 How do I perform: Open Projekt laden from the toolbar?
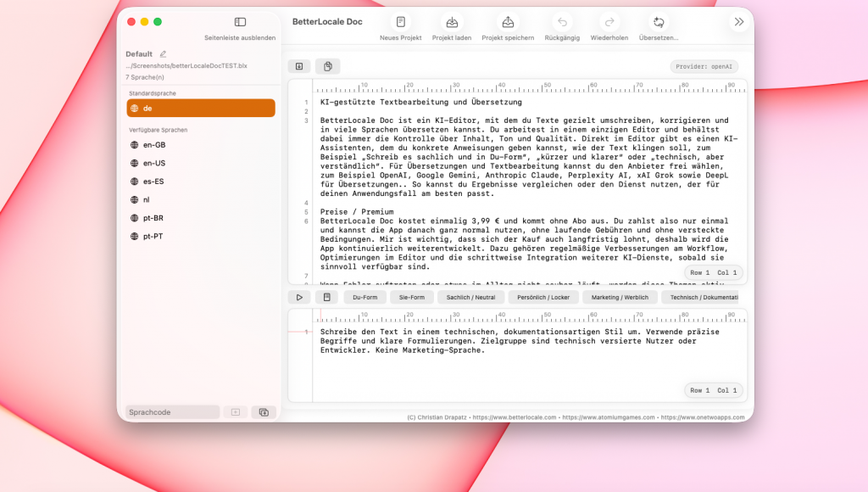pos(452,22)
